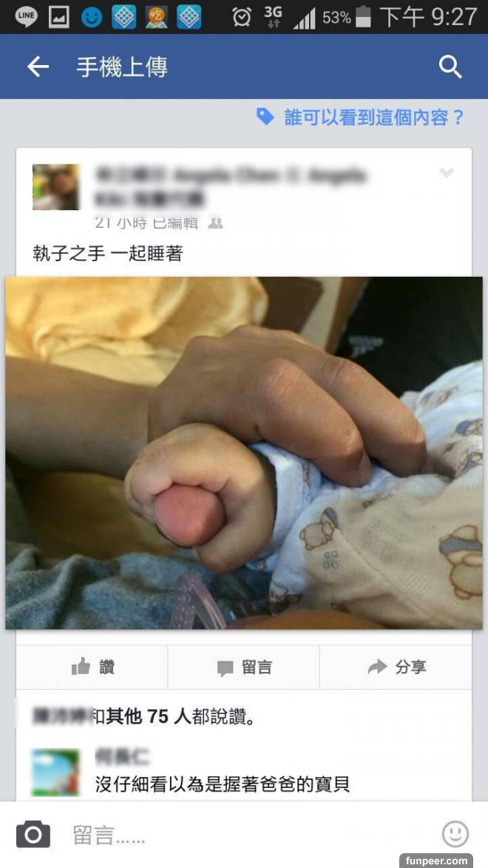Tap the alarm clock status icon
488x868 pixels.
(x=242, y=17)
